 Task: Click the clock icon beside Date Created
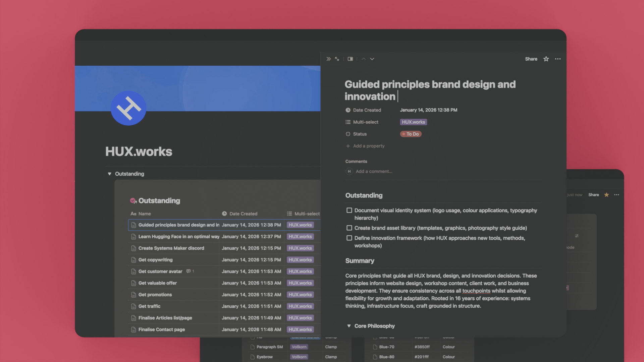[348, 110]
